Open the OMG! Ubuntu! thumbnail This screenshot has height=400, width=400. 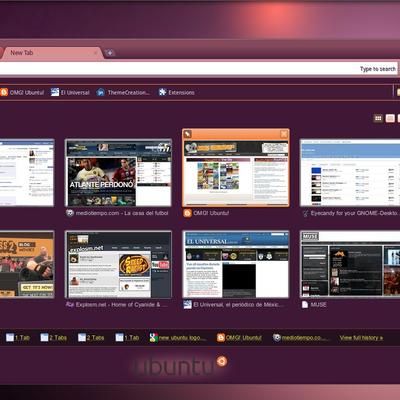pos(236,173)
